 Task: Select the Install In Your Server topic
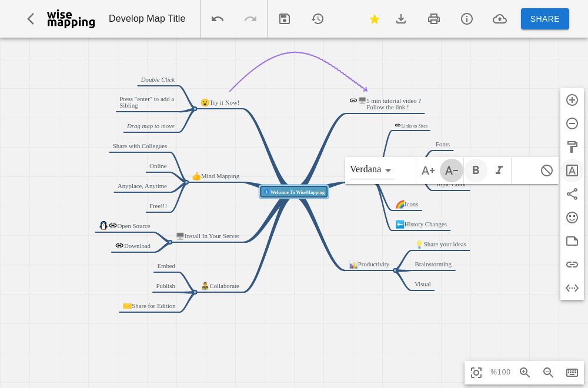click(208, 236)
